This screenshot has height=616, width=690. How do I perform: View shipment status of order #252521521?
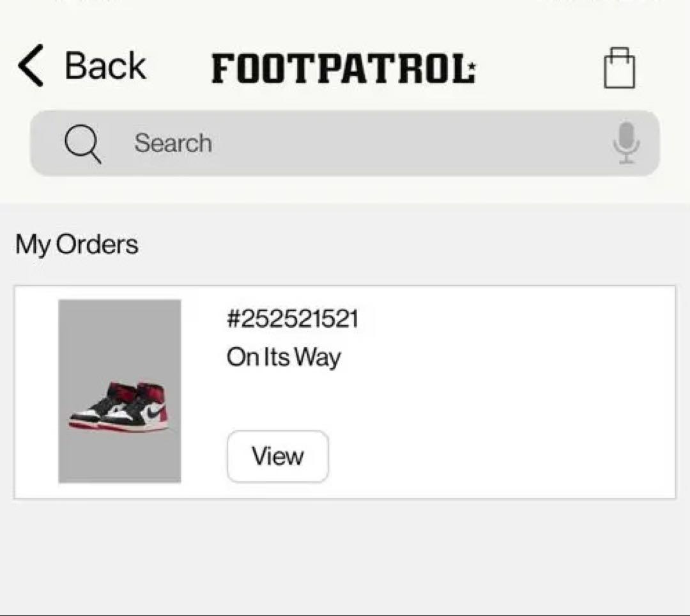click(x=283, y=358)
